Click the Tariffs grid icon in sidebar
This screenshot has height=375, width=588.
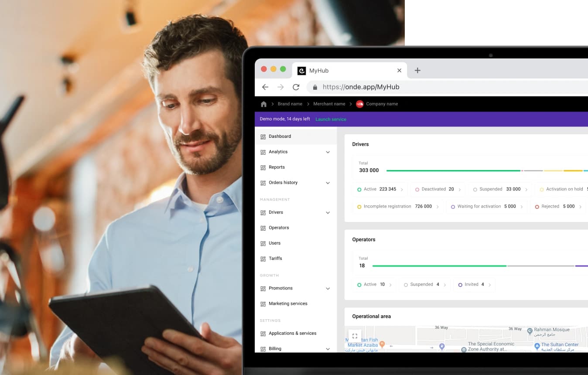(x=263, y=259)
